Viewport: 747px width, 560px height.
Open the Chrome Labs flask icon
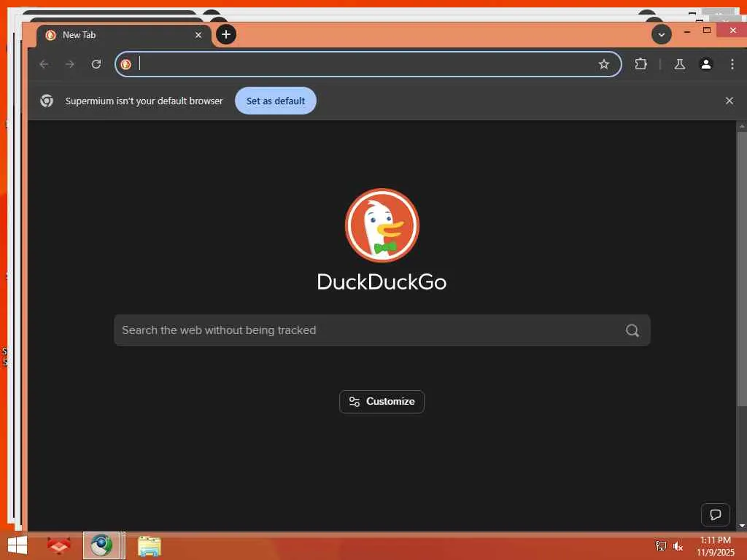[x=680, y=64]
